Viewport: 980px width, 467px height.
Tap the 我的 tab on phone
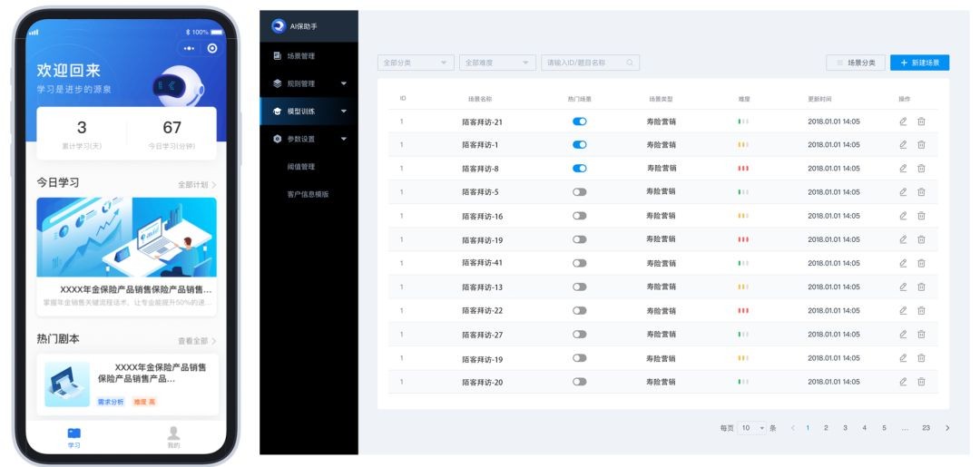173,438
